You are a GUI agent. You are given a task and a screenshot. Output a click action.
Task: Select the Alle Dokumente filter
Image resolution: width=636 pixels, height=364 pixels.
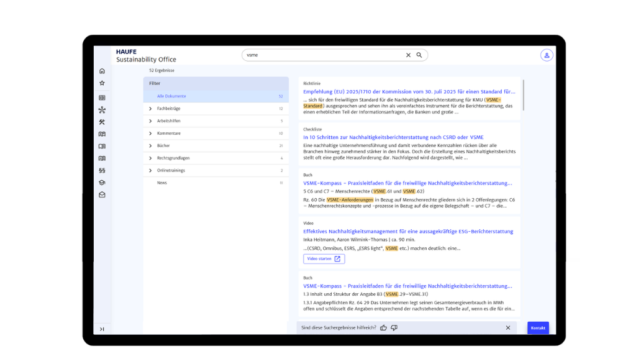pos(172,96)
